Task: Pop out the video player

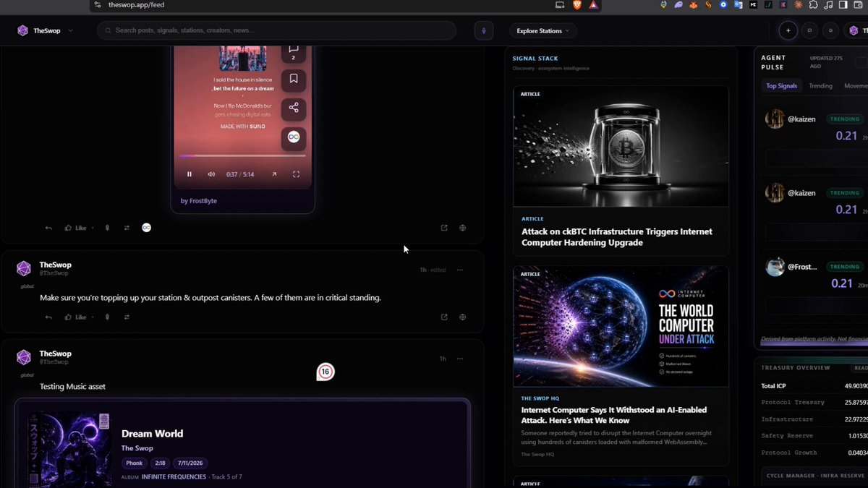Action: 274,174
